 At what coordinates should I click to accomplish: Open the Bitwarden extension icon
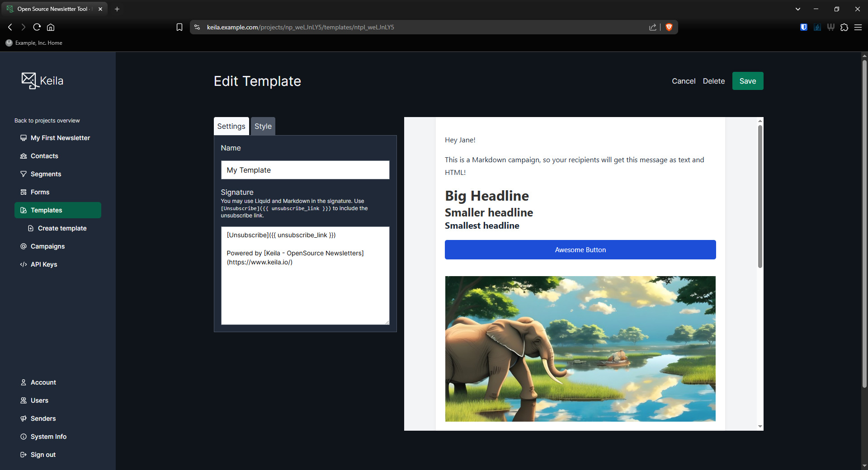[x=803, y=27]
